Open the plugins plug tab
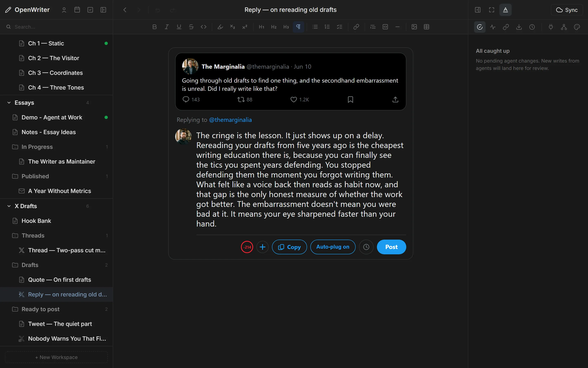The image size is (588, 368). click(551, 27)
